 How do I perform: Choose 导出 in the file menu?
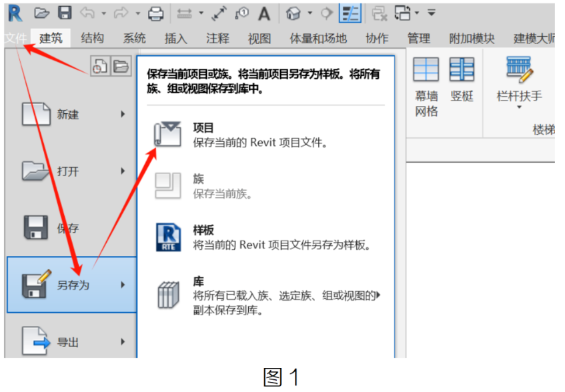(71, 341)
